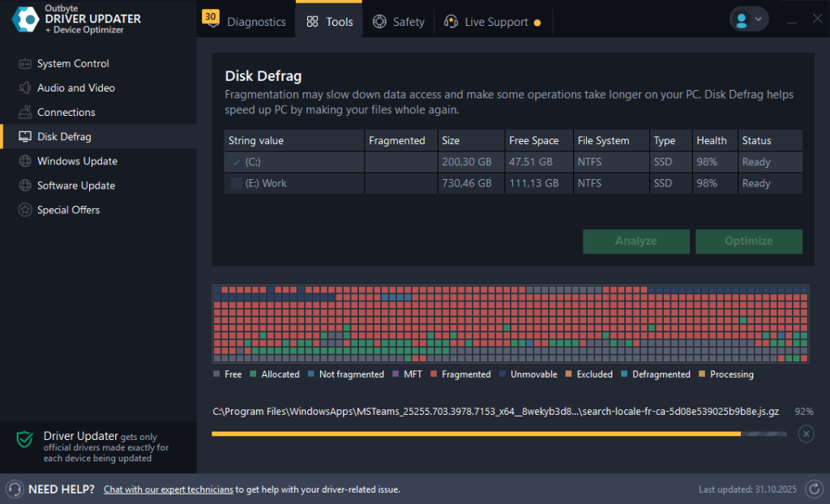
Task: Select the Disk Defrag sidebar icon
Action: point(24,136)
